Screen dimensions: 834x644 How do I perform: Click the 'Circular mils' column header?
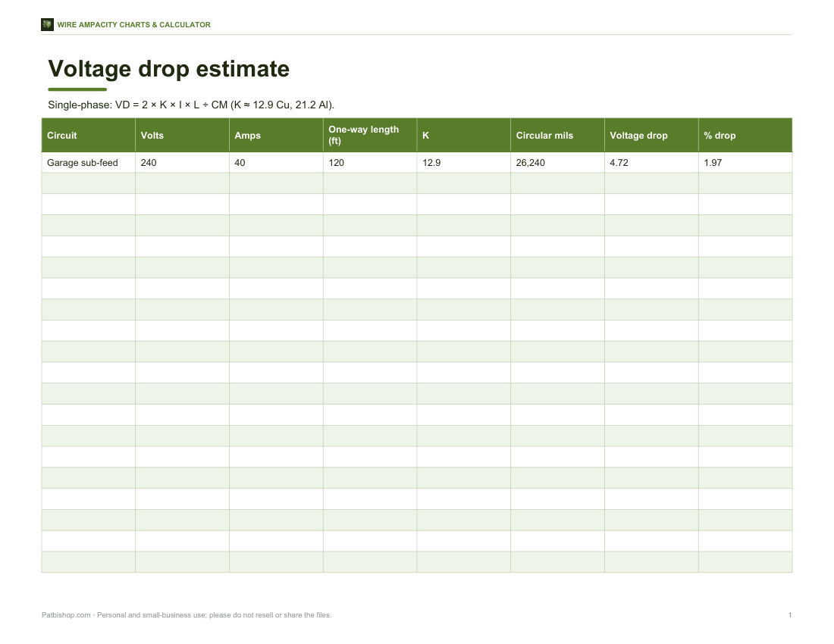(557, 136)
